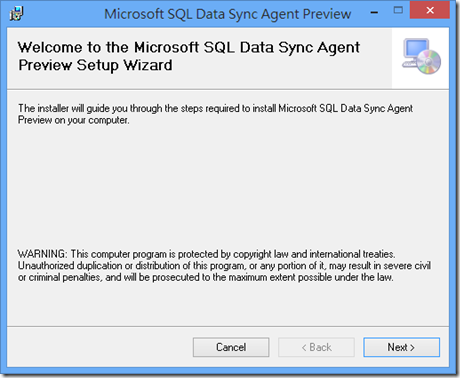
Task: Click the title bar text Microsoft SQL Data Sync Agent Preview
Action: 228,14
